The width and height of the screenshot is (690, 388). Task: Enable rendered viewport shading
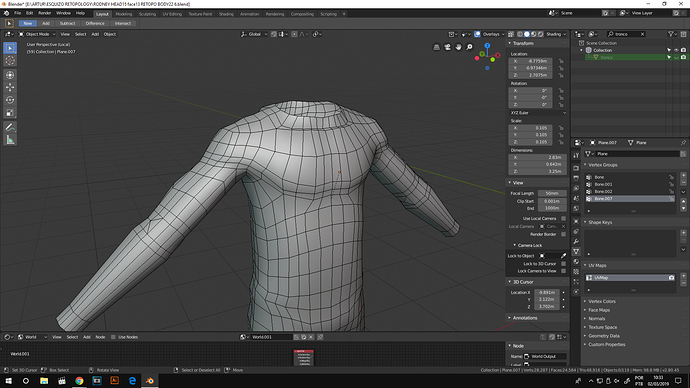[x=541, y=34]
